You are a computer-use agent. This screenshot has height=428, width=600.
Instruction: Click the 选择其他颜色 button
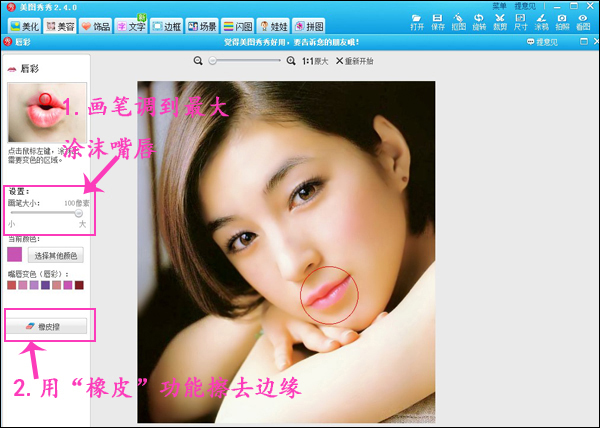(x=56, y=255)
